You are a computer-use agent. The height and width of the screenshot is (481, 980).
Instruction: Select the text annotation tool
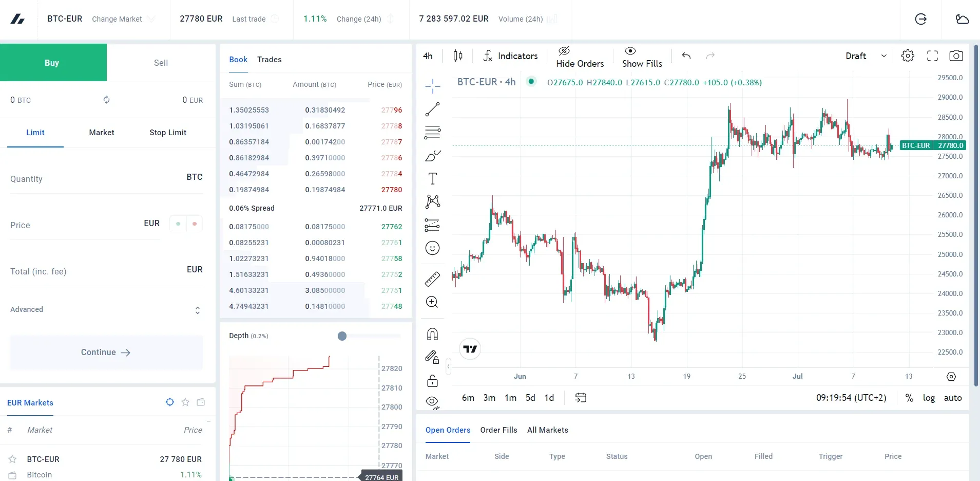[432, 179]
